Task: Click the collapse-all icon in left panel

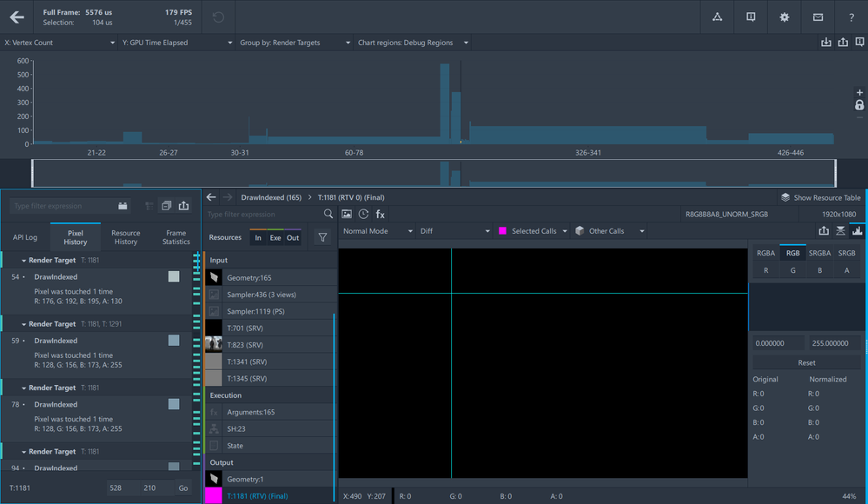Action: [166, 206]
